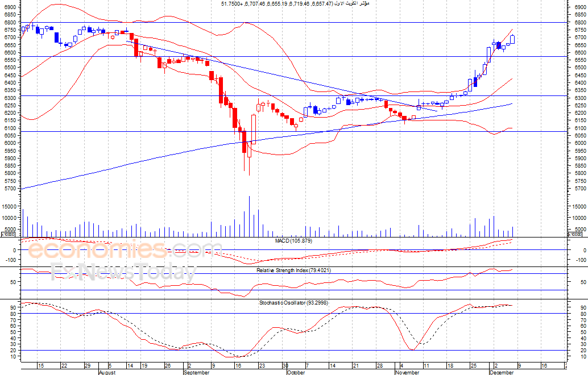Select the August month label on time axis
Image resolution: width=588 pixels, height=375 pixels.
[x=107, y=372]
